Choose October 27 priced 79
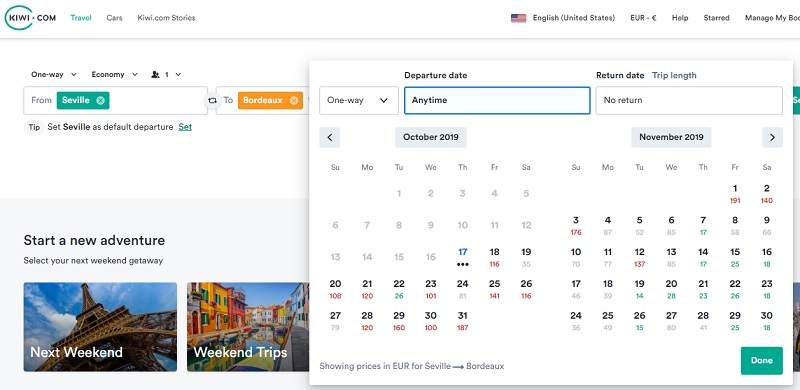The image size is (800, 390). (x=335, y=321)
